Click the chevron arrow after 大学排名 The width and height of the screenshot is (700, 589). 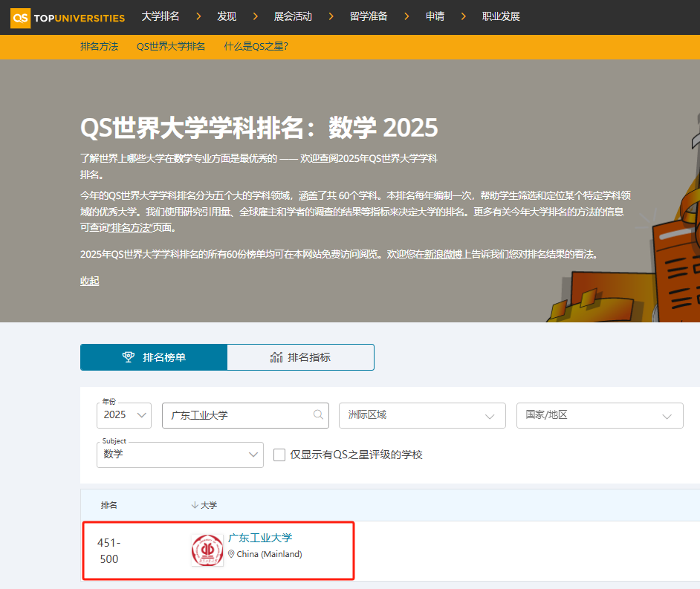(196, 16)
